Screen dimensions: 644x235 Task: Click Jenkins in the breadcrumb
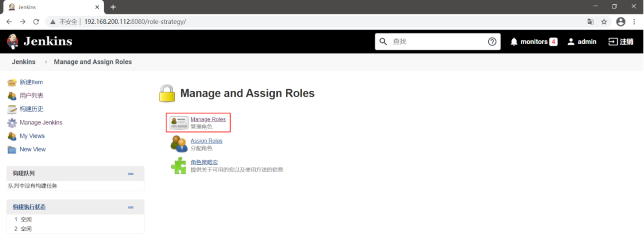coord(23,62)
